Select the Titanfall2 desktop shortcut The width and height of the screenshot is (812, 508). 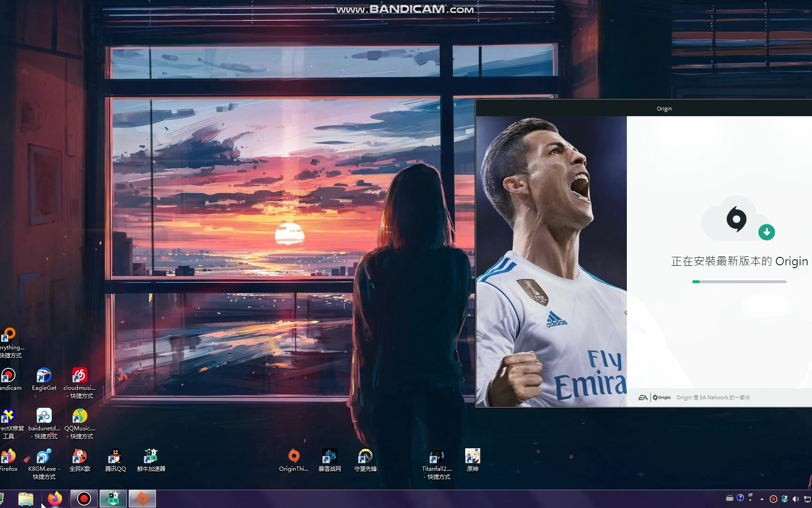pyautogui.click(x=437, y=464)
